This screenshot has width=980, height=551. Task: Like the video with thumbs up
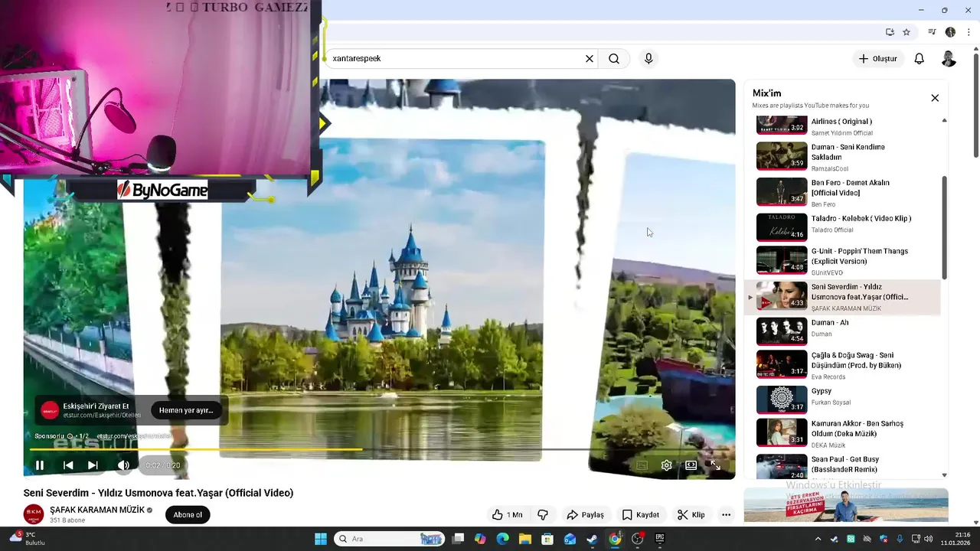pos(508,515)
